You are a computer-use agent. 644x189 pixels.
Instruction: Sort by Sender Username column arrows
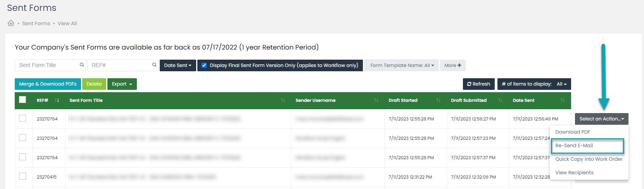(x=376, y=100)
